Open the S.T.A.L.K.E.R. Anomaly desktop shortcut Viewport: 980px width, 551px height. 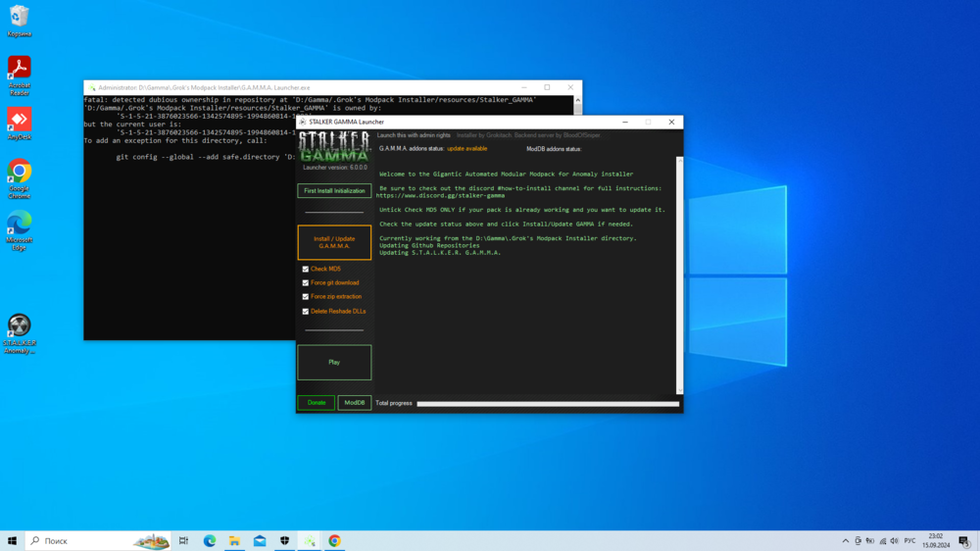[19, 326]
